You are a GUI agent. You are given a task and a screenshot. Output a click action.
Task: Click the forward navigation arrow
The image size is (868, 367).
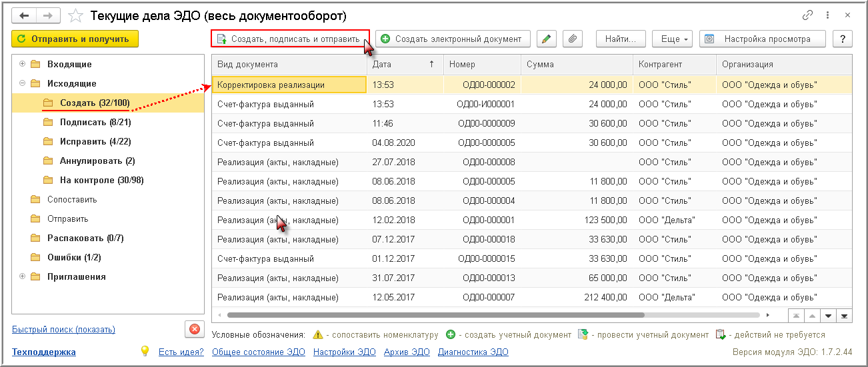coord(47,15)
